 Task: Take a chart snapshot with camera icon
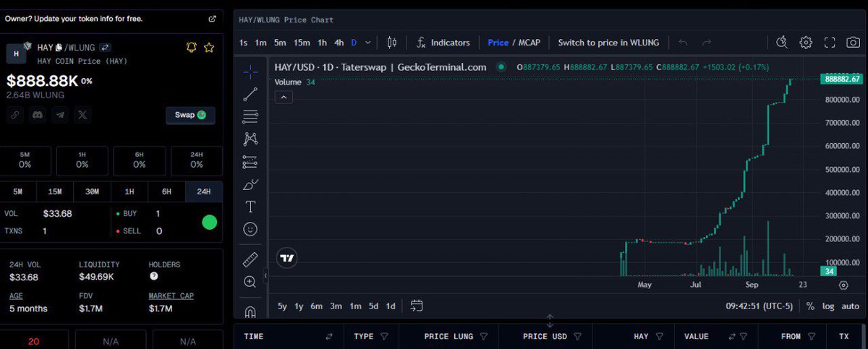[853, 43]
